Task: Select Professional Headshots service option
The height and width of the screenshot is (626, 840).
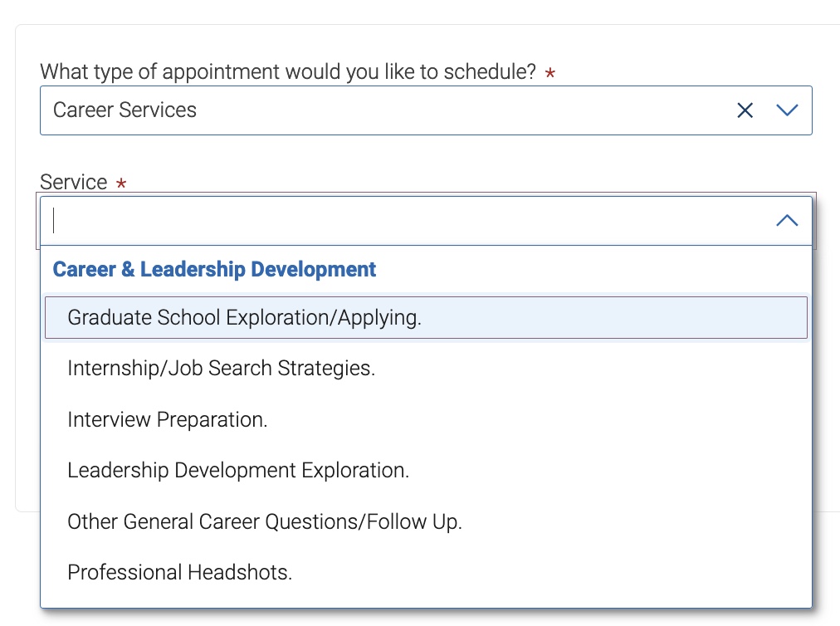Action: pos(426,572)
